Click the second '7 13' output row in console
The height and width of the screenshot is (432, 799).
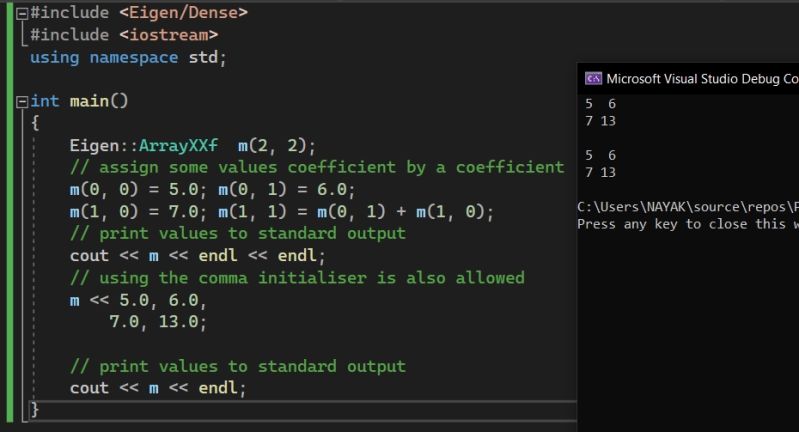pyautogui.click(x=600, y=173)
